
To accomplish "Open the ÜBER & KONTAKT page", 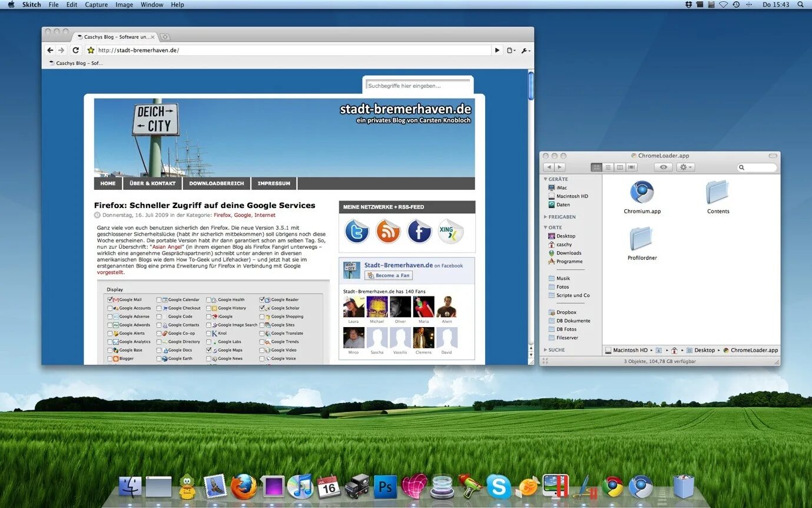I will pyautogui.click(x=153, y=183).
